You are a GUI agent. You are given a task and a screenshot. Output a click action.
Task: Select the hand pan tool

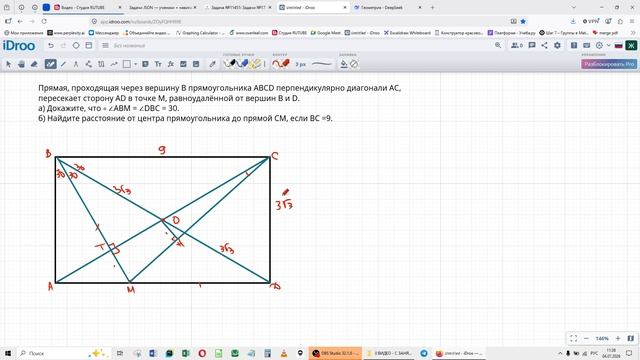pos(21,64)
